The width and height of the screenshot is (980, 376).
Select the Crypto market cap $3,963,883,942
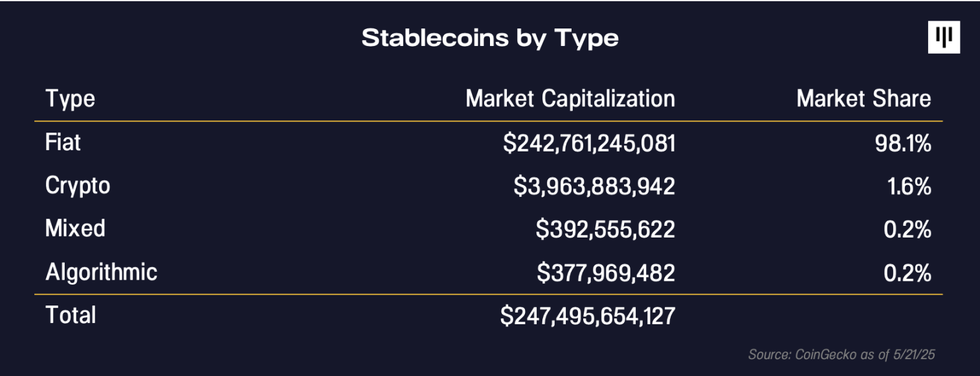[x=594, y=186]
